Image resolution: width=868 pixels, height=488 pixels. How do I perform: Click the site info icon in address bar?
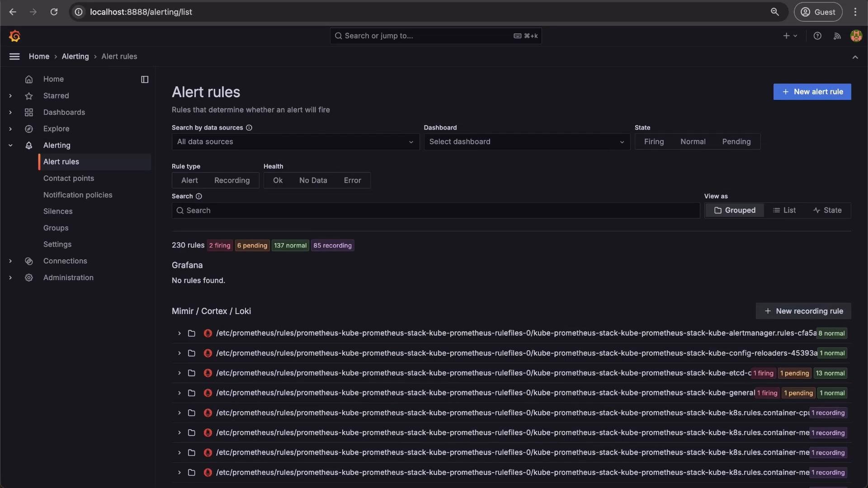pyautogui.click(x=79, y=12)
